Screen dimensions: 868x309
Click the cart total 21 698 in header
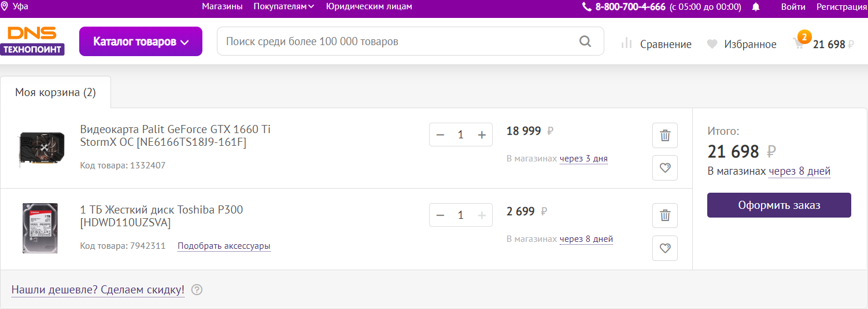coord(833,44)
